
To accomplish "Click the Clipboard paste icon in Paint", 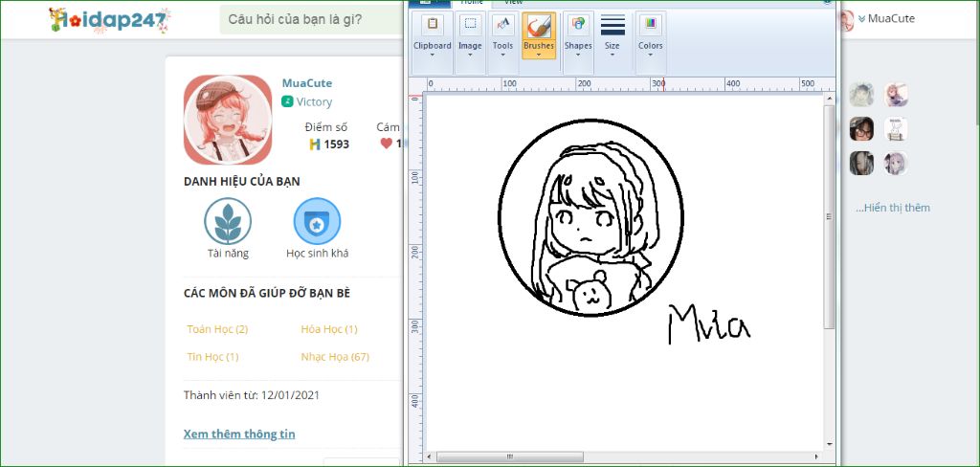I will [432, 25].
